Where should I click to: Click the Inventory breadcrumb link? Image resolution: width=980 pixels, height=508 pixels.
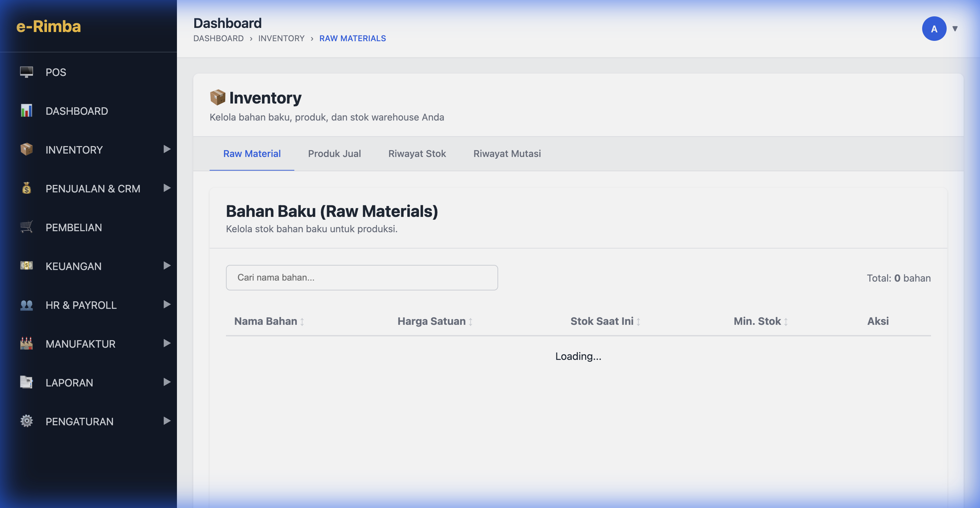click(281, 38)
